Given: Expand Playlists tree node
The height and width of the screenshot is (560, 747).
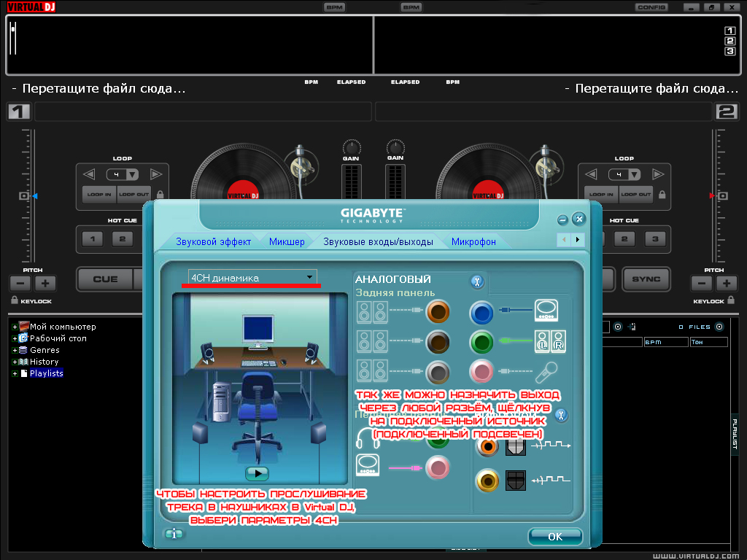Looking at the screenshot, I should (x=15, y=374).
